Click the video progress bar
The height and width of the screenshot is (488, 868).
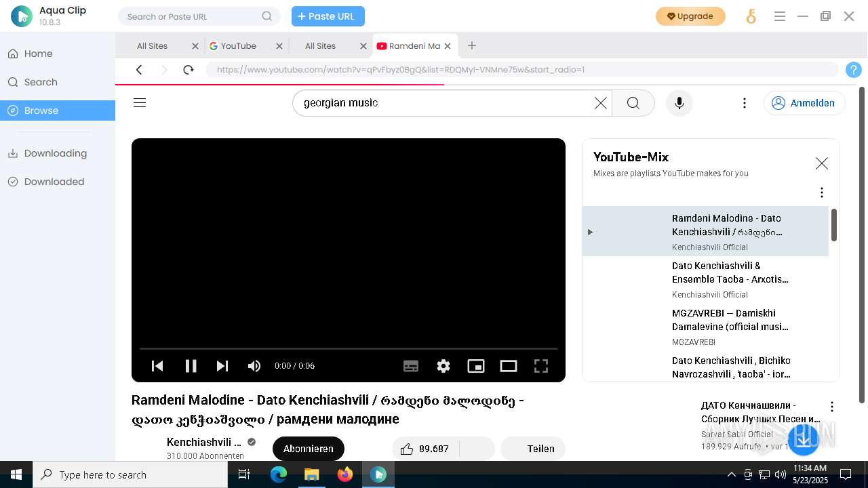[x=349, y=348]
